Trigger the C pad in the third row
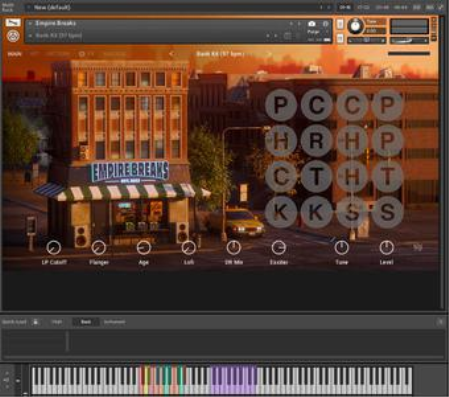Image resolution: width=449 pixels, height=397 pixels. [281, 176]
